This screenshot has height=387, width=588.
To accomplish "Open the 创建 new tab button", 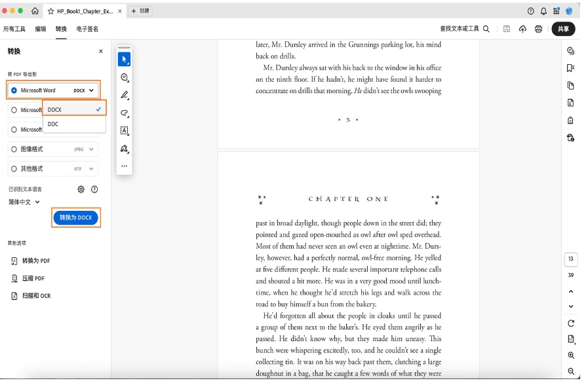I will tap(140, 11).
